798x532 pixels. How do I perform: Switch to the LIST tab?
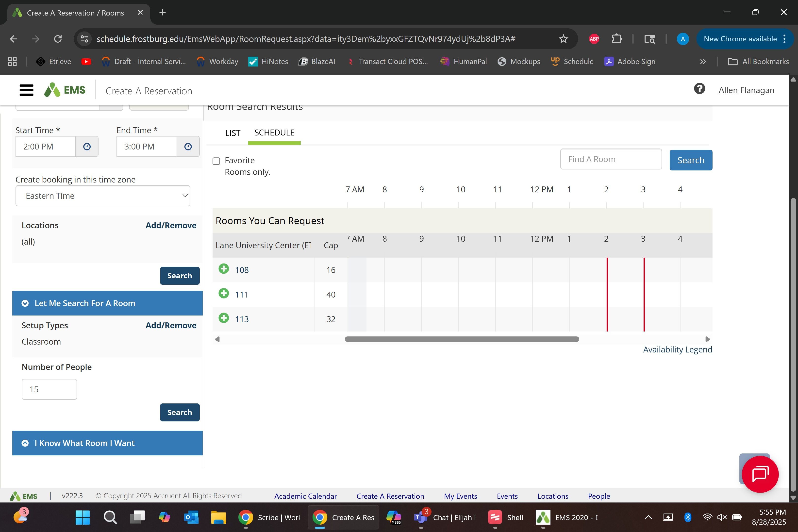(233, 133)
